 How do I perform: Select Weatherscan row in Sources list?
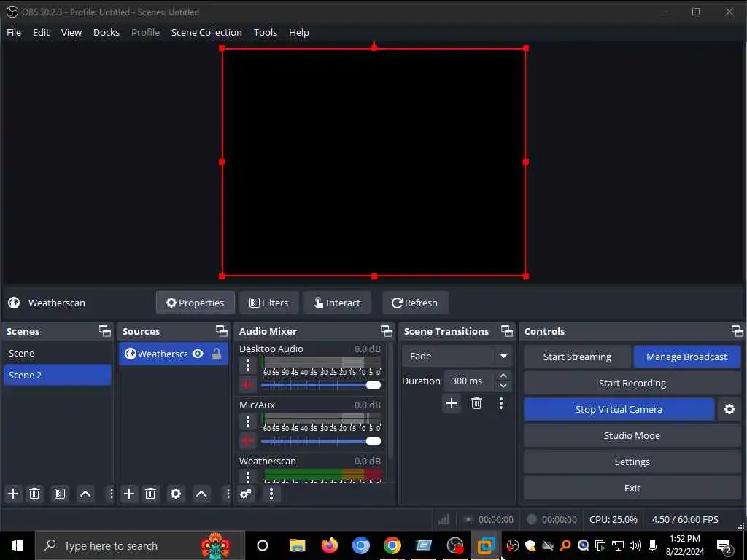[174, 354]
